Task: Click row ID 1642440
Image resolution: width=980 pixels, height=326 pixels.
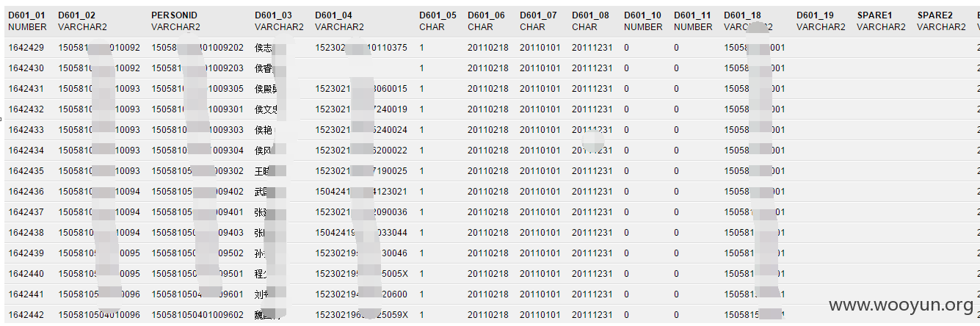Action: coord(26,274)
